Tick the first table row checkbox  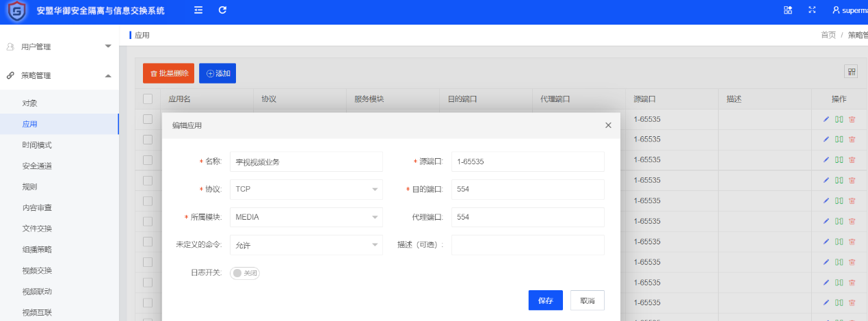click(x=148, y=119)
